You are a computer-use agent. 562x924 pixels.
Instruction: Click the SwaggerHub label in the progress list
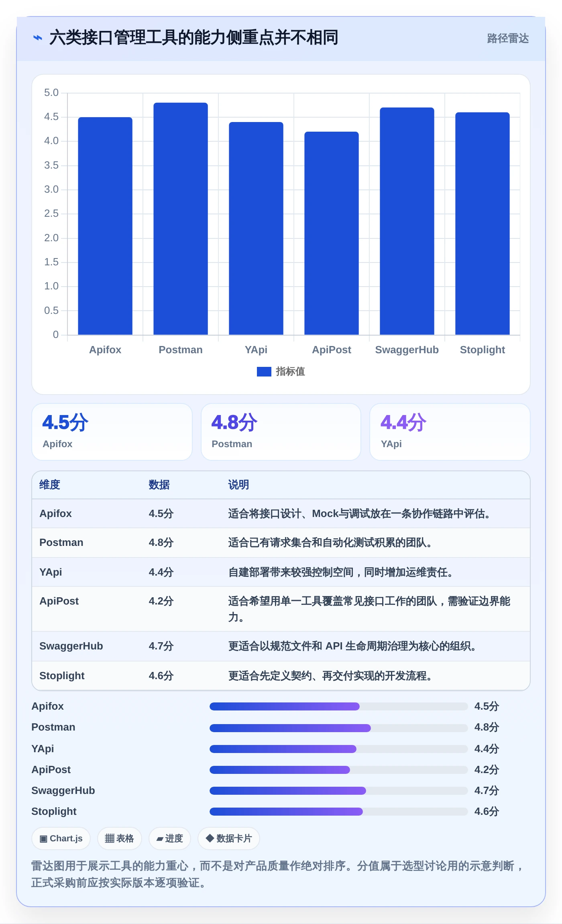[63, 790]
